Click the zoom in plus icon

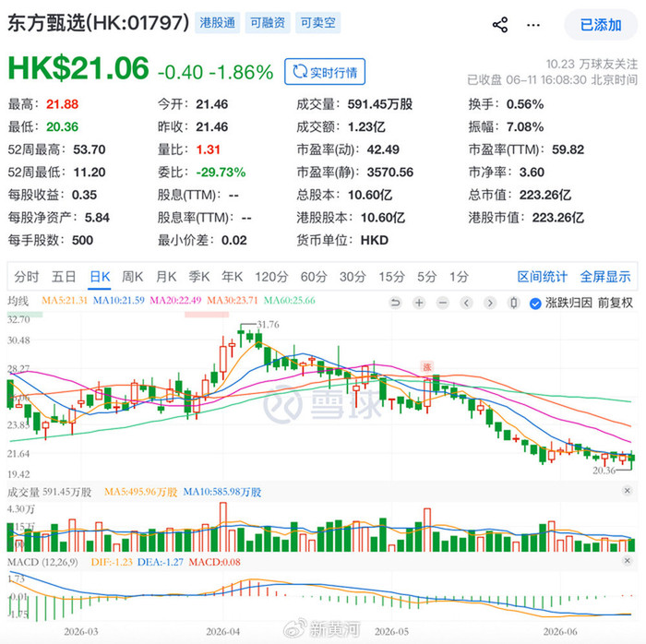coord(419,304)
